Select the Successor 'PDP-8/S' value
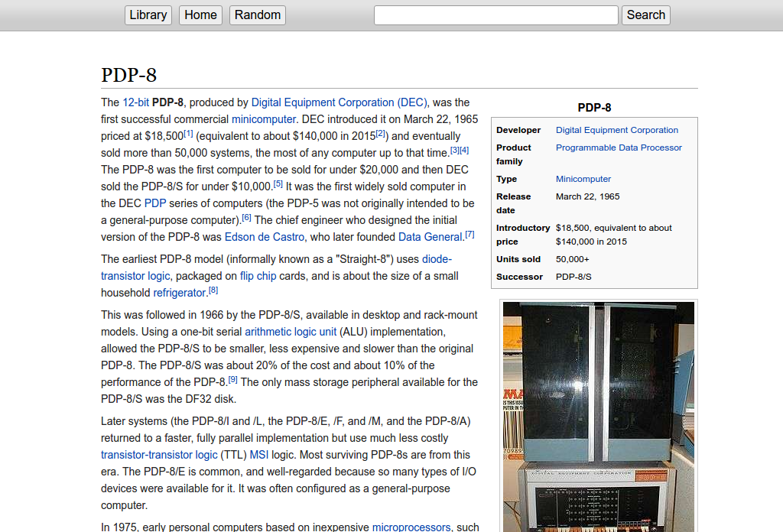This screenshot has height=532, width=783. pyautogui.click(x=573, y=277)
